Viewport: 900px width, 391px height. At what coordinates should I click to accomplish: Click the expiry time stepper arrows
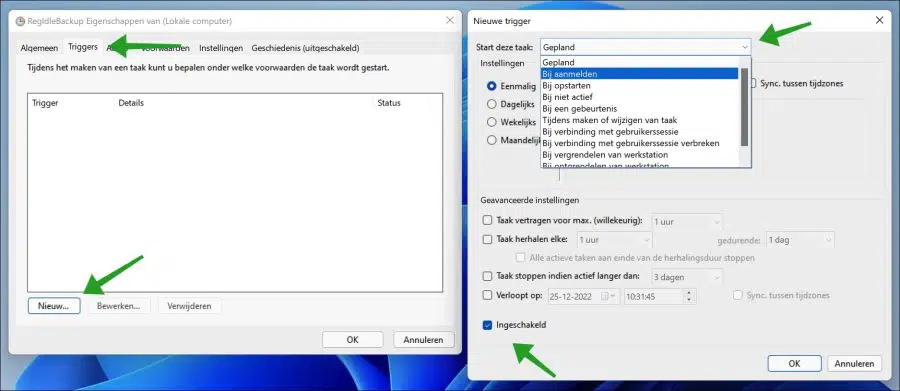(x=689, y=296)
